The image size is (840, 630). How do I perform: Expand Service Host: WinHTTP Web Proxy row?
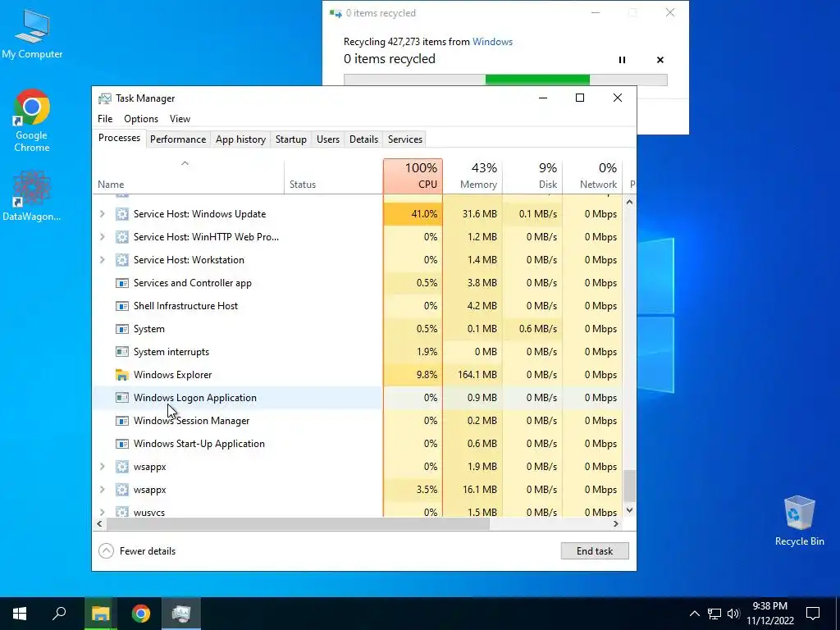[103, 237]
